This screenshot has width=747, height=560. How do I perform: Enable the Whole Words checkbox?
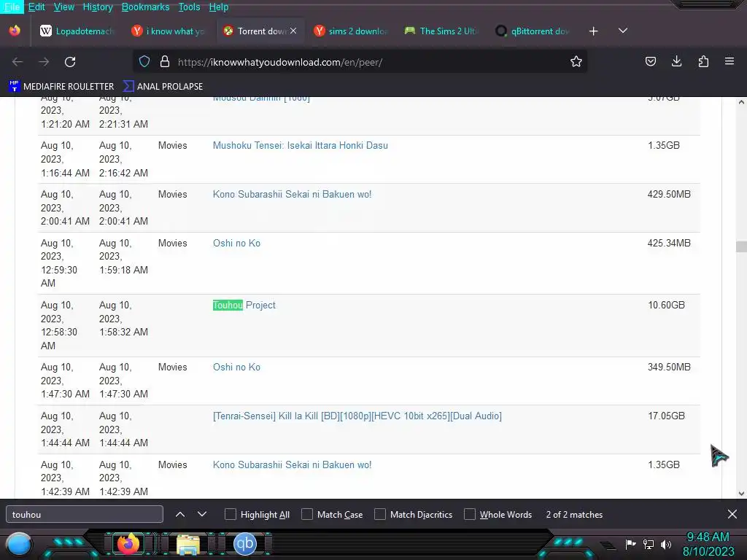(470, 514)
